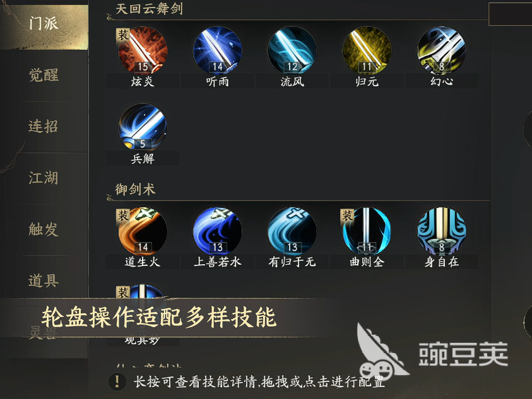Pick the 归元 yellow skill icon
The height and width of the screenshot is (399, 532).
pos(367,50)
